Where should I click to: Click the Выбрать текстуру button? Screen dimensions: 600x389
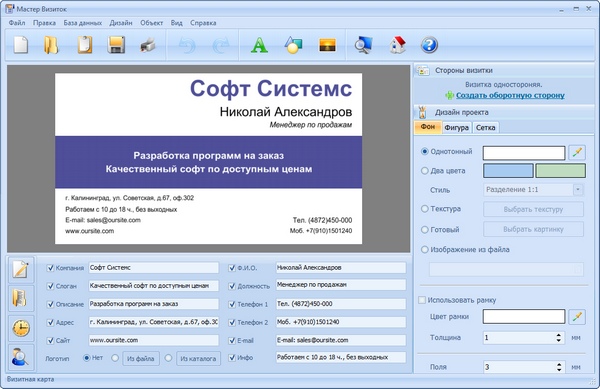click(x=533, y=209)
